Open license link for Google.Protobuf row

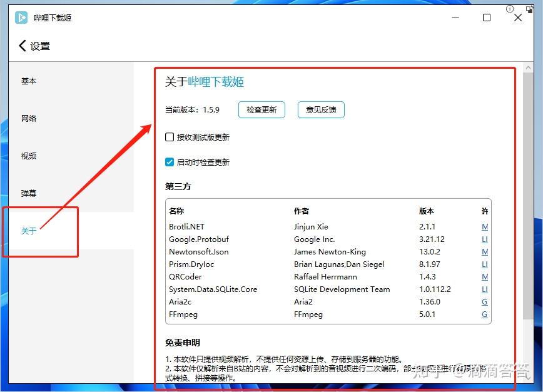485,239
